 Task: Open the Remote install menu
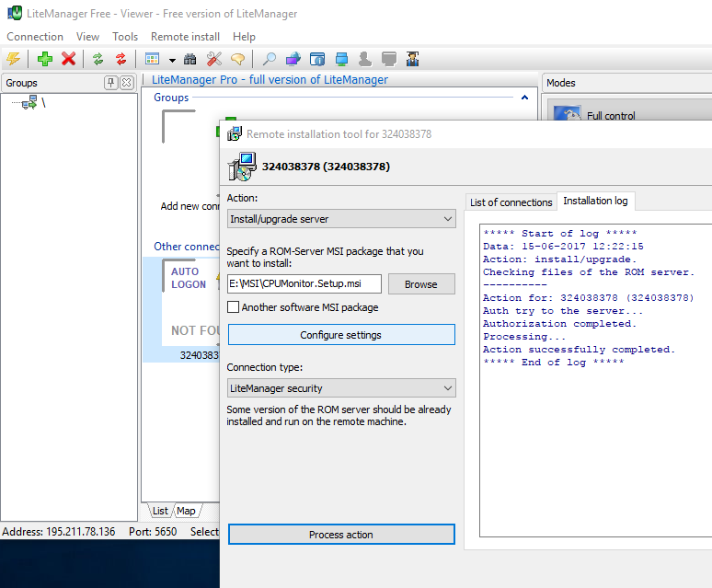click(185, 37)
